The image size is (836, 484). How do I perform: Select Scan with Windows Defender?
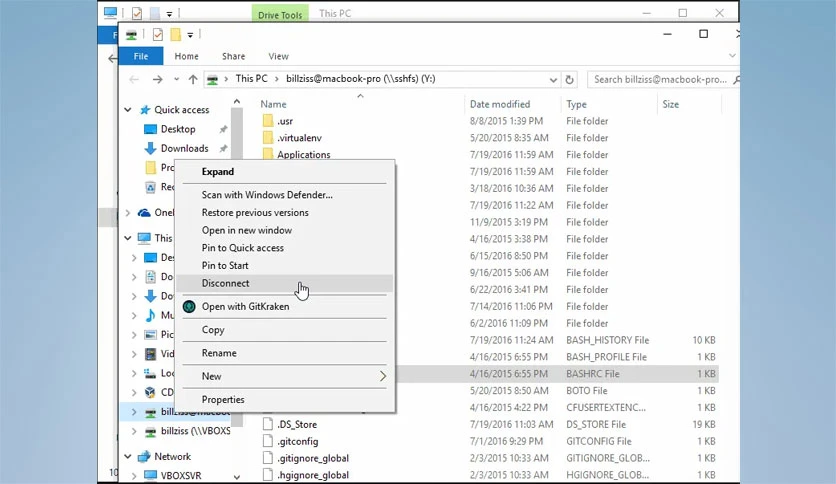click(x=284, y=195)
